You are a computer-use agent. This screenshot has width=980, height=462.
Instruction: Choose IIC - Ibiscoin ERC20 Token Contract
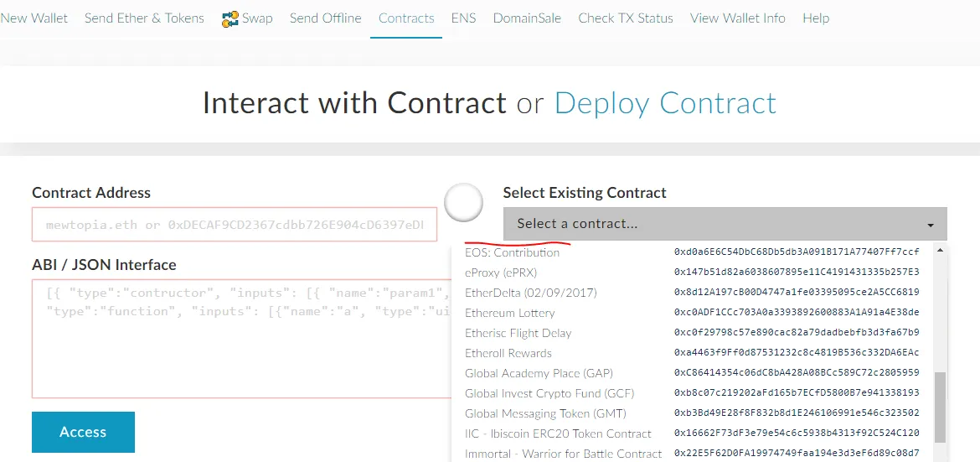click(558, 433)
